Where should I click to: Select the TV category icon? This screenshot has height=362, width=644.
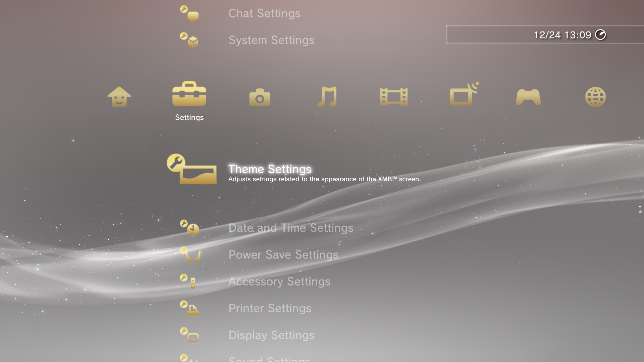point(464,94)
